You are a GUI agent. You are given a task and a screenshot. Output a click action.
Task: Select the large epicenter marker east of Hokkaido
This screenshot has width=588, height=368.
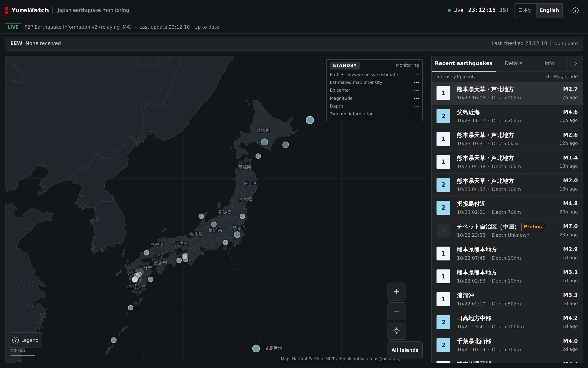310,120
